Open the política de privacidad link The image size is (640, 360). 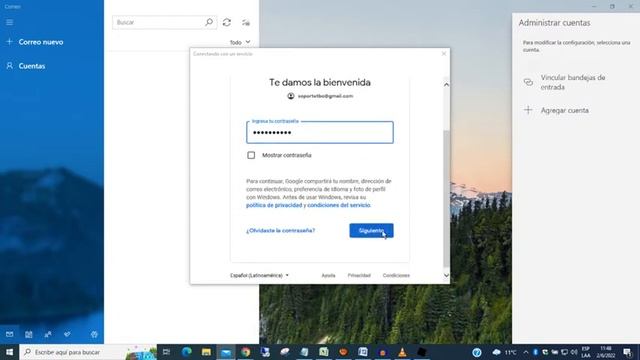tap(274, 205)
